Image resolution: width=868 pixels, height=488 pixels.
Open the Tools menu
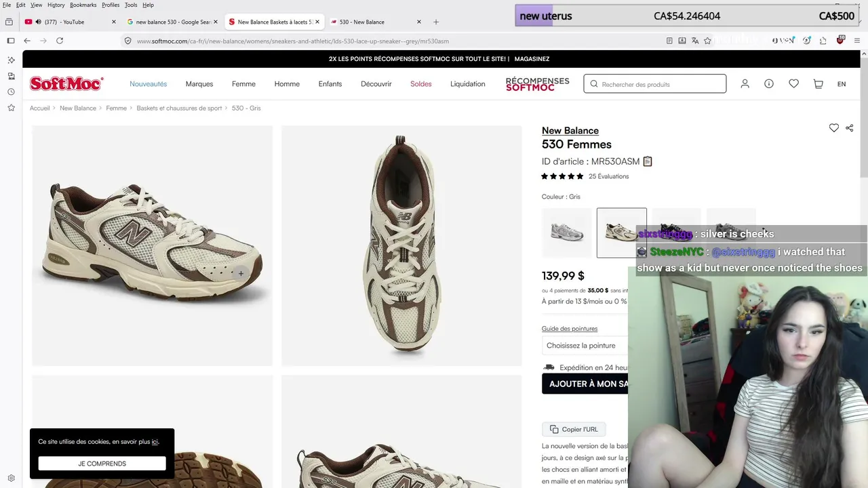click(131, 5)
